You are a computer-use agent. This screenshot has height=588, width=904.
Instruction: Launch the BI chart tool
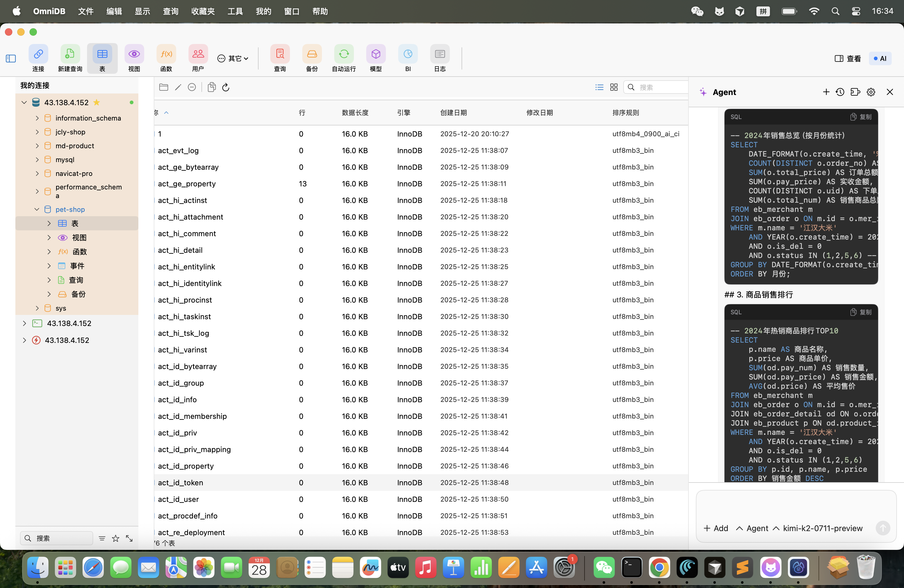407,54
